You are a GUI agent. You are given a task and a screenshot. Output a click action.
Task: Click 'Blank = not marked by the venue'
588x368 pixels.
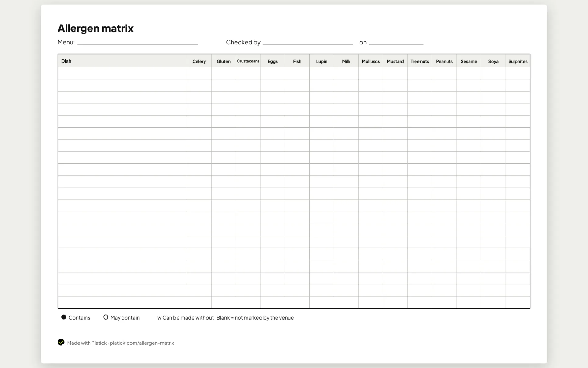click(255, 318)
